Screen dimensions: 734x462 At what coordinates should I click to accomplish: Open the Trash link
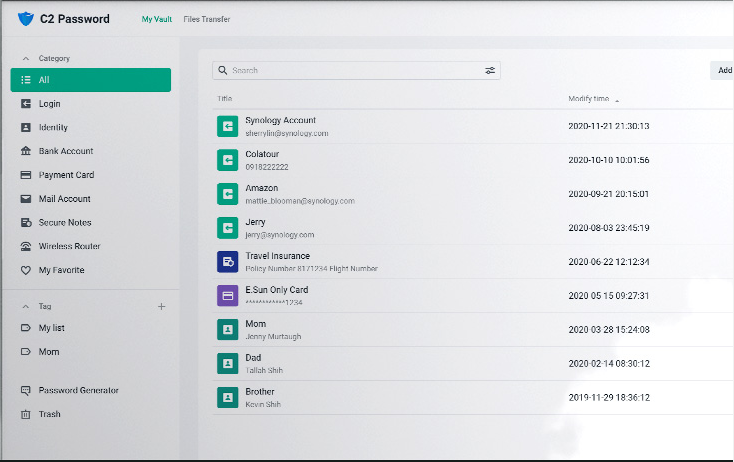50,414
